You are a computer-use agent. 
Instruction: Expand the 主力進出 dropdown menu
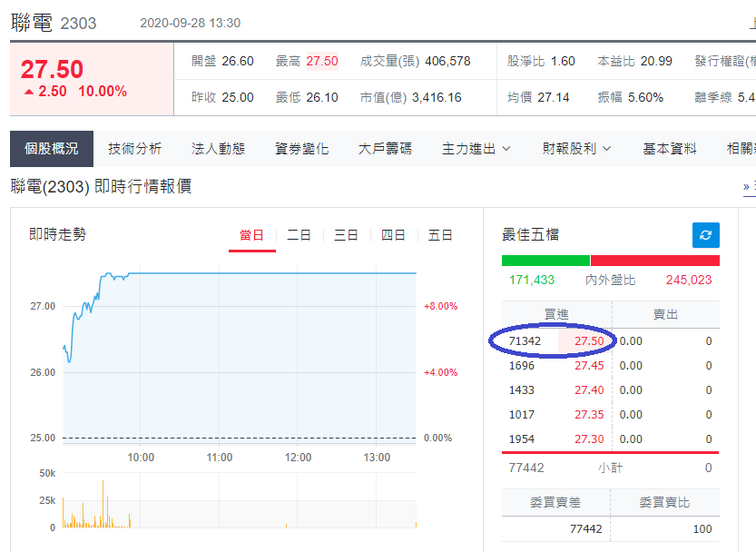click(476, 149)
